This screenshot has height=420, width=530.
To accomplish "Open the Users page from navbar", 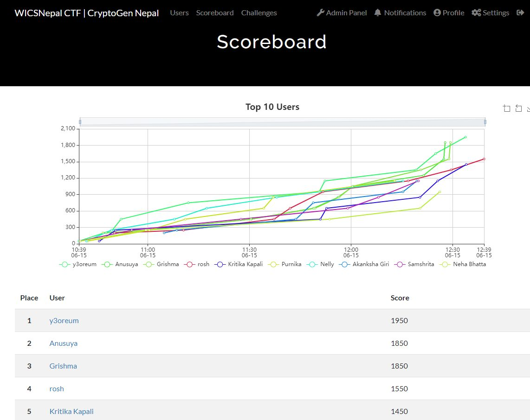I will 179,13.
